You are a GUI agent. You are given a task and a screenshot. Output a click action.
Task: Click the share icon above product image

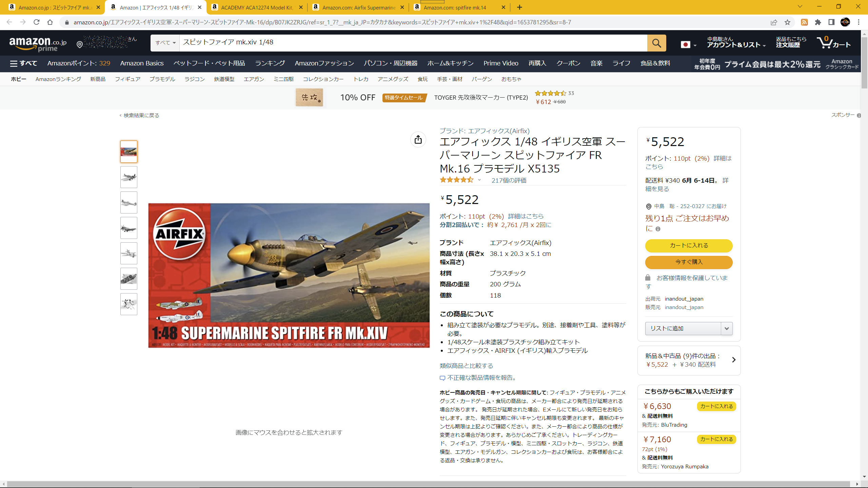[x=418, y=139]
